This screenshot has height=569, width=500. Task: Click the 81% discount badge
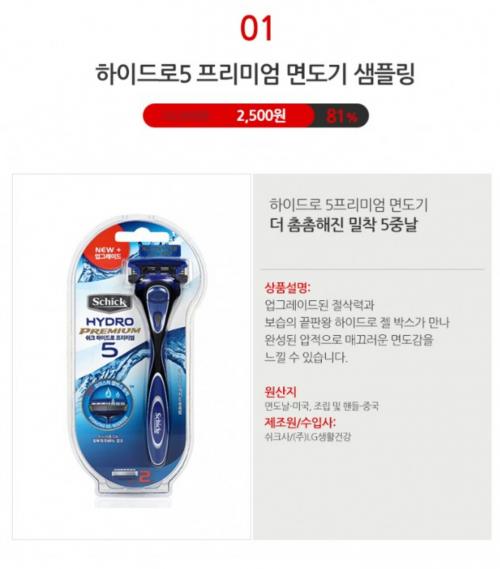pos(341,116)
